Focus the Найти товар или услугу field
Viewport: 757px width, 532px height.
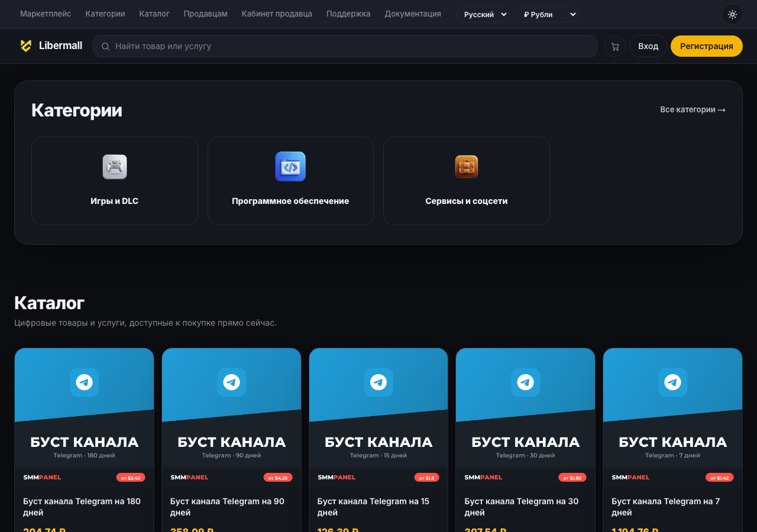pos(345,46)
